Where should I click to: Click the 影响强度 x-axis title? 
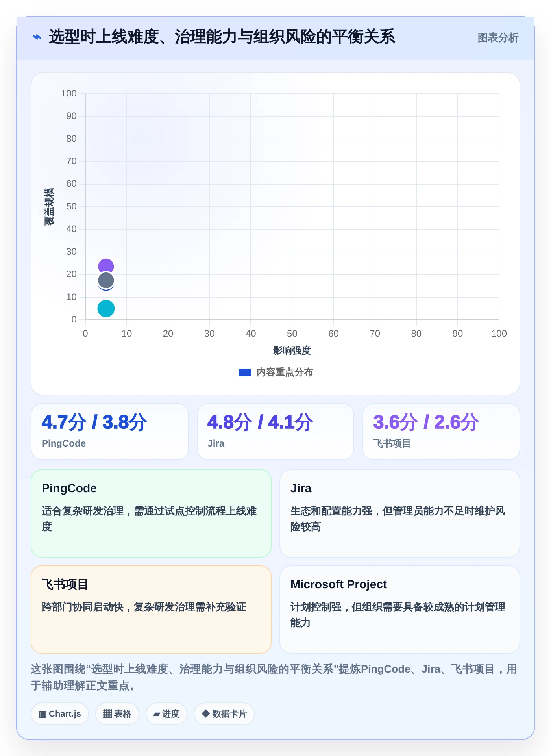(x=292, y=350)
